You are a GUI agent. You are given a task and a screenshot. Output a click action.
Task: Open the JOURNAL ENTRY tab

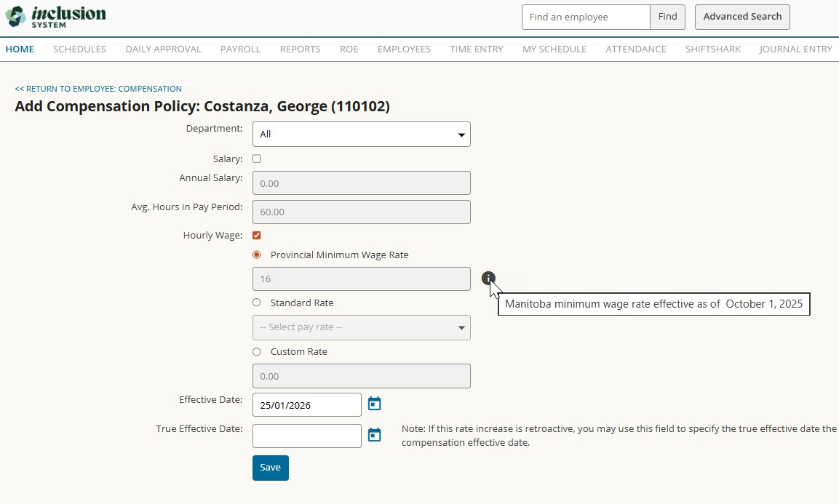click(x=795, y=49)
